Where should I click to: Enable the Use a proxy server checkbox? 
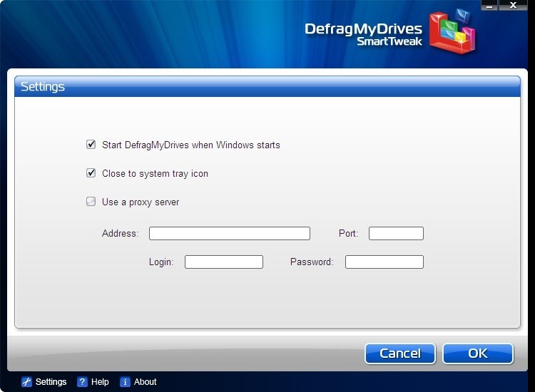[91, 202]
